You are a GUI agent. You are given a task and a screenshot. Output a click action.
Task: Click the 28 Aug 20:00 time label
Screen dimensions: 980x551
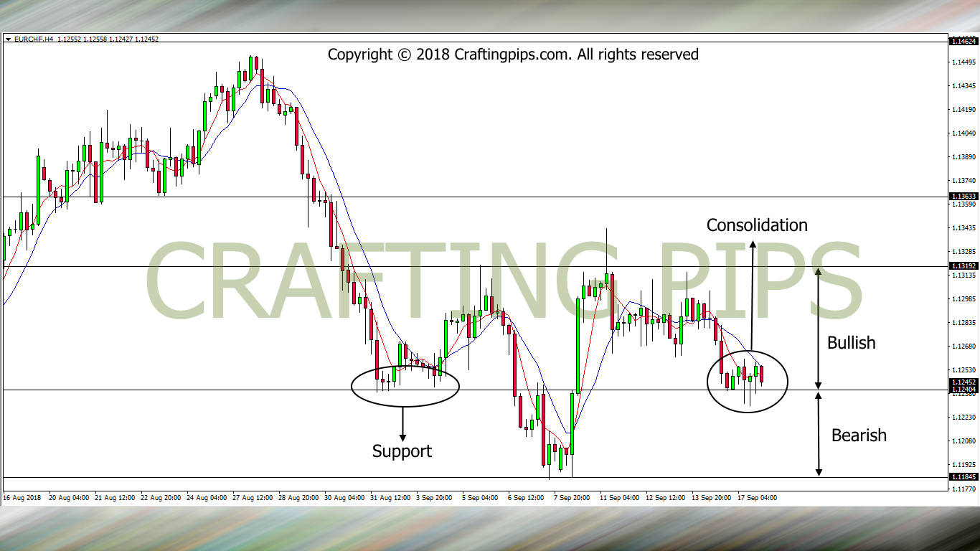[298, 497]
